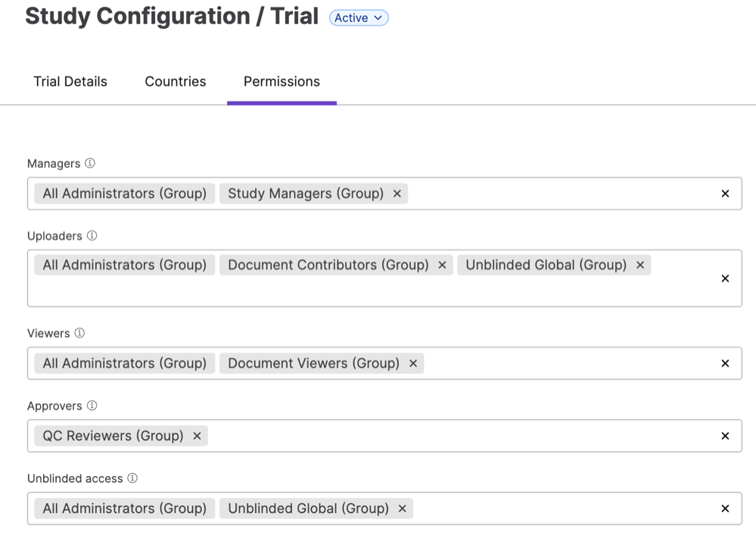Remove Document Contributors (Group) from Uploaders
Screen dimensions: 756x535
tap(442, 265)
